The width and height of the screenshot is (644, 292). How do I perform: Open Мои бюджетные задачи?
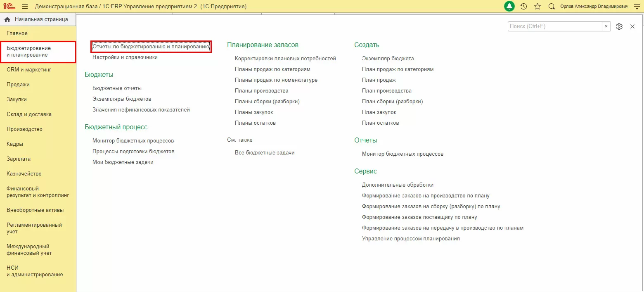pos(123,162)
